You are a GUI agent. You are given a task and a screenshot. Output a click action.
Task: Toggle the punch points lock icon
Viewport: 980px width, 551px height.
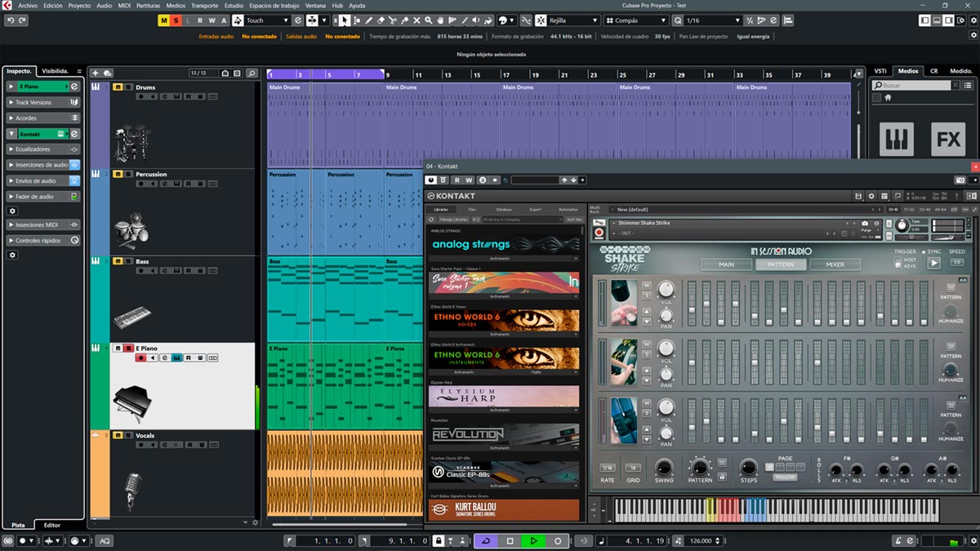439,540
